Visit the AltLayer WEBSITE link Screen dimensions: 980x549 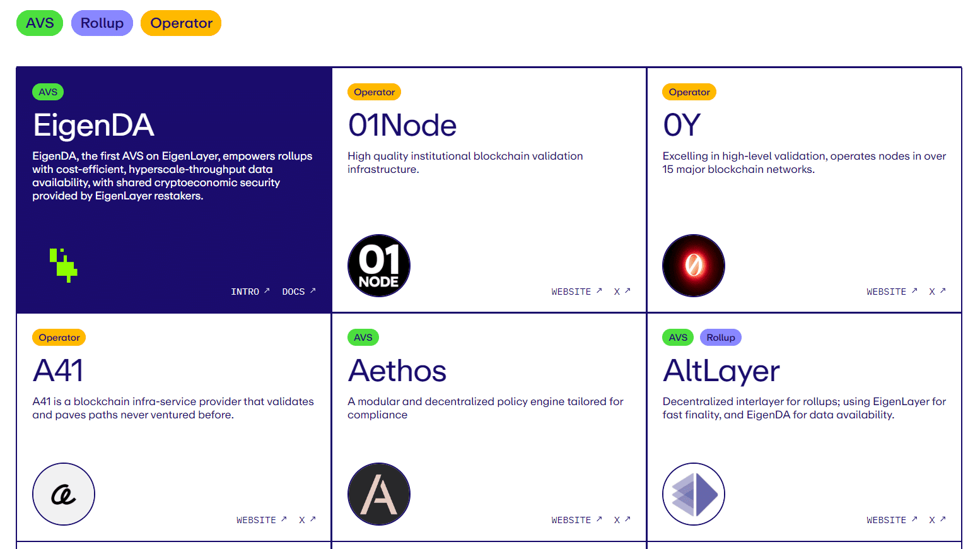(x=891, y=520)
